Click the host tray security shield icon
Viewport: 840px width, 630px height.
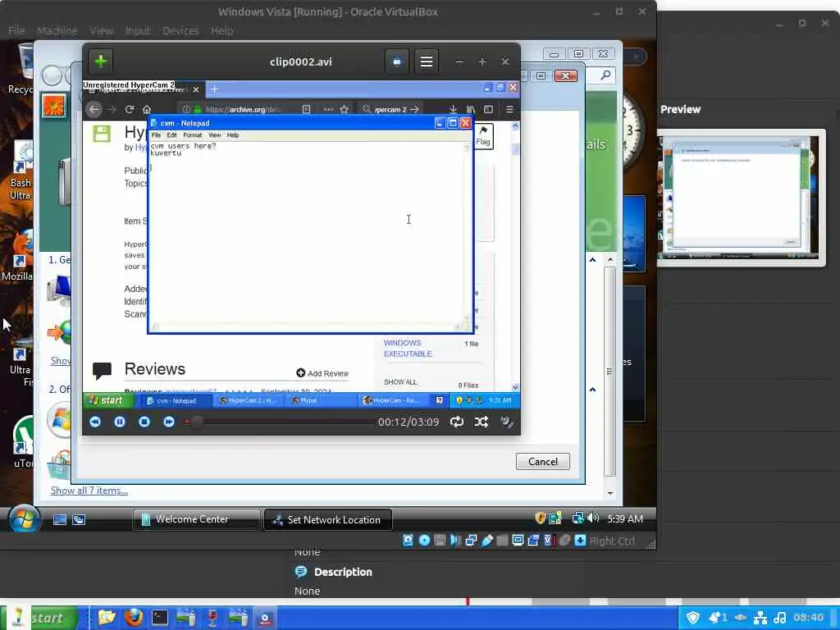pyautogui.click(x=693, y=618)
